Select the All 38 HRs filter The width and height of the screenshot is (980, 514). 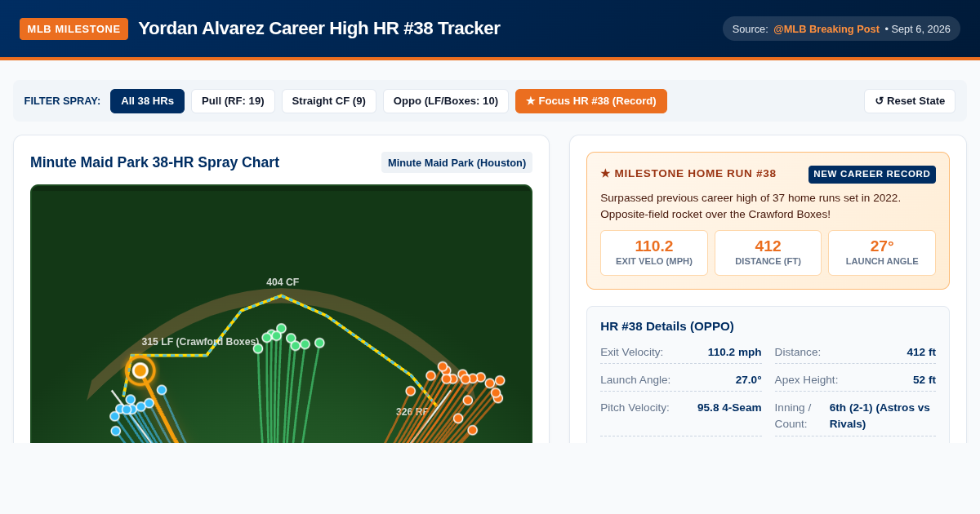pyautogui.click(x=147, y=101)
